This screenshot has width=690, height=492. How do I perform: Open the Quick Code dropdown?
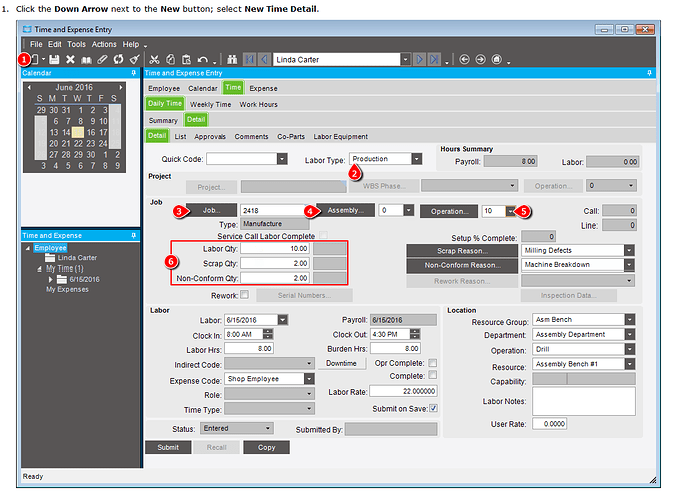coord(282,159)
